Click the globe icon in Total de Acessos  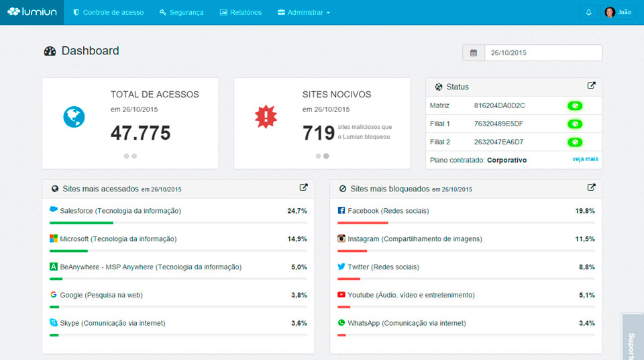(74, 117)
